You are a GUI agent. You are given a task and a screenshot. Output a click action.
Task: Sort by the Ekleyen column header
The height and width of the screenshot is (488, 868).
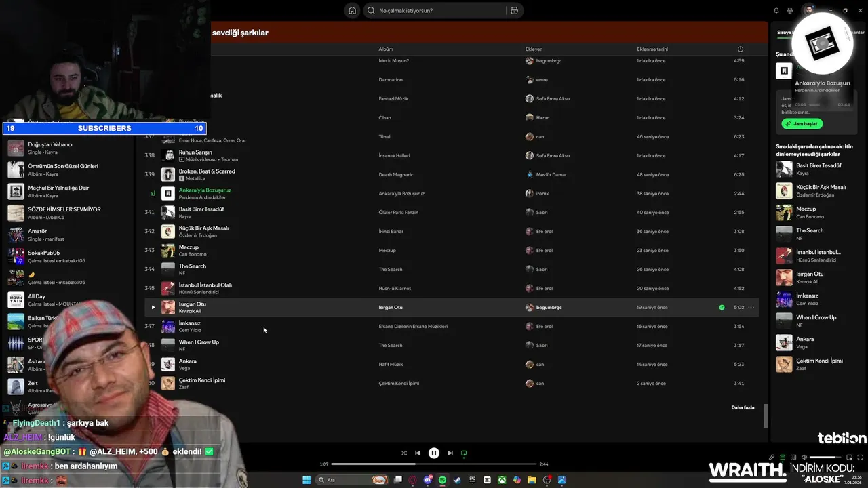click(x=534, y=49)
